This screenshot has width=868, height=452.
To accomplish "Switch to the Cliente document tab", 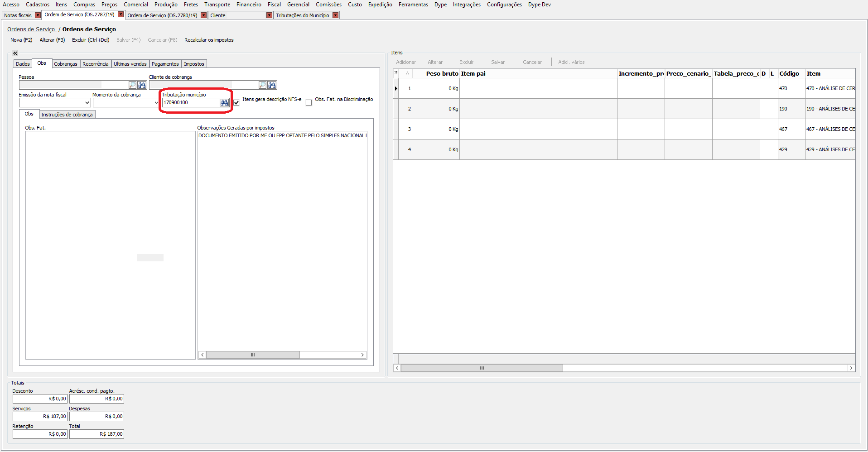I will [x=218, y=15].
